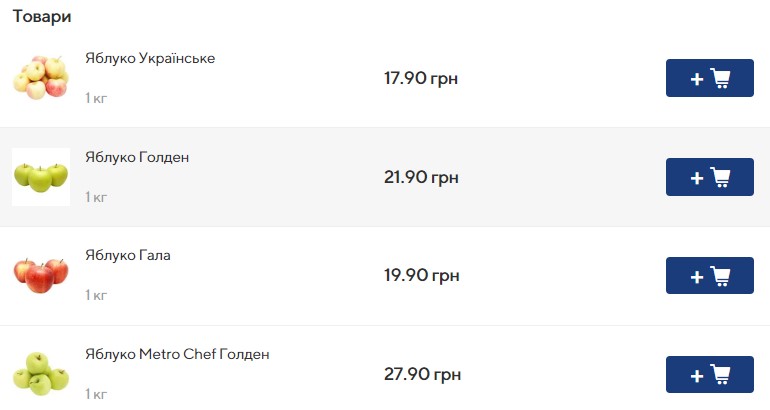Open the Яблуко Голден product title

(137, 157)
